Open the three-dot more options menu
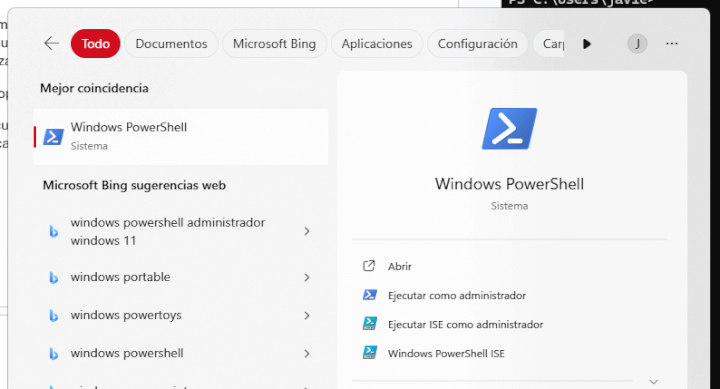 [x=672, y=44]
